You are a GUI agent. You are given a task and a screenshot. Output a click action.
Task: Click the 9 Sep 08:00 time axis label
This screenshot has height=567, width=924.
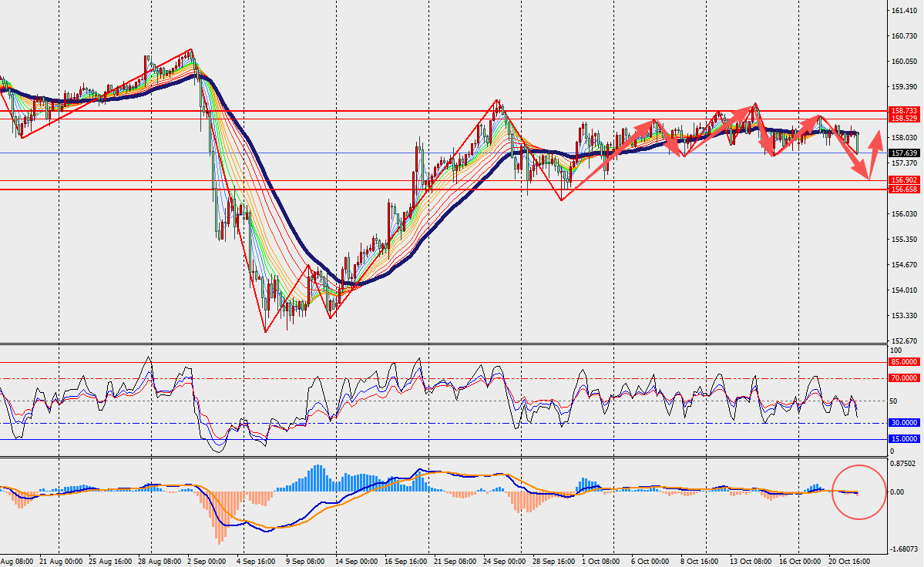[x=306, y=561]
